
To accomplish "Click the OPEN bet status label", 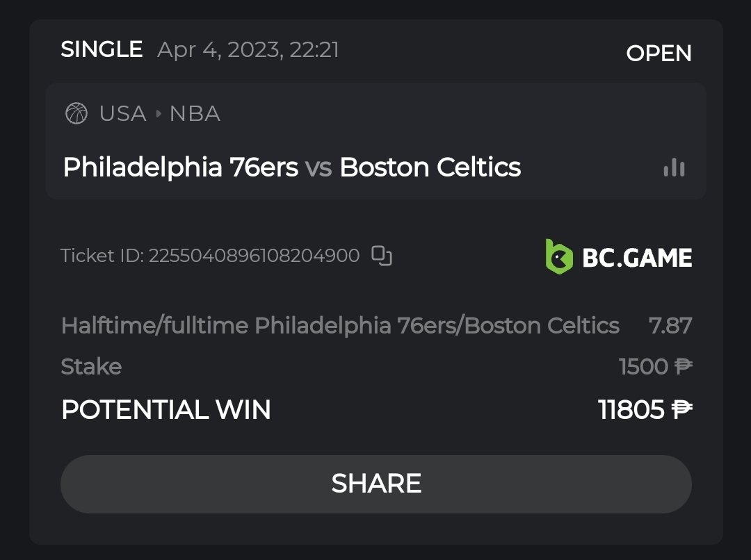I will (659, 53).
